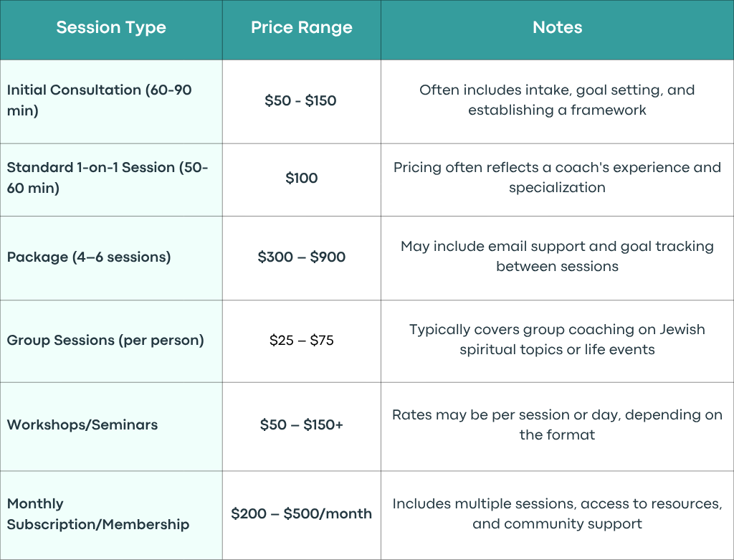The width and height of the screenshot is (734, 560).
Task: Click the $200 – $500/month price cell
Action: tap(302, 515)
